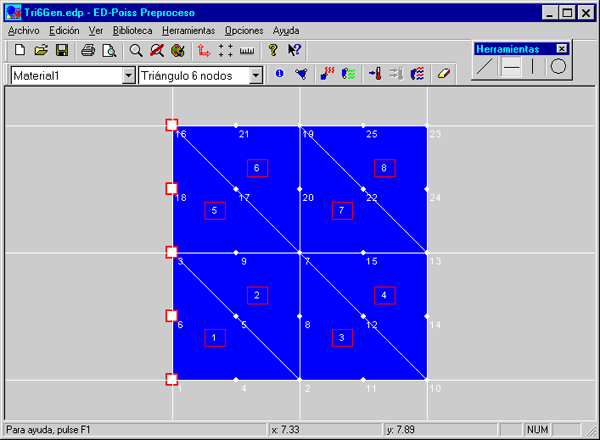The image size is (600, 440).
Task: Click the crossed-out magnifier zoom reset icon
Action: (157, 50)
